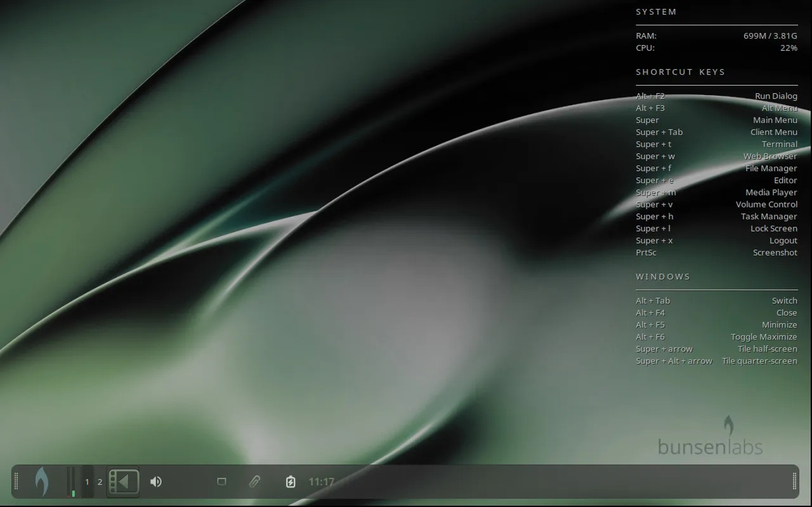
Task: Click the 'Media Player' shortcut label
Action: click(771, 193)
